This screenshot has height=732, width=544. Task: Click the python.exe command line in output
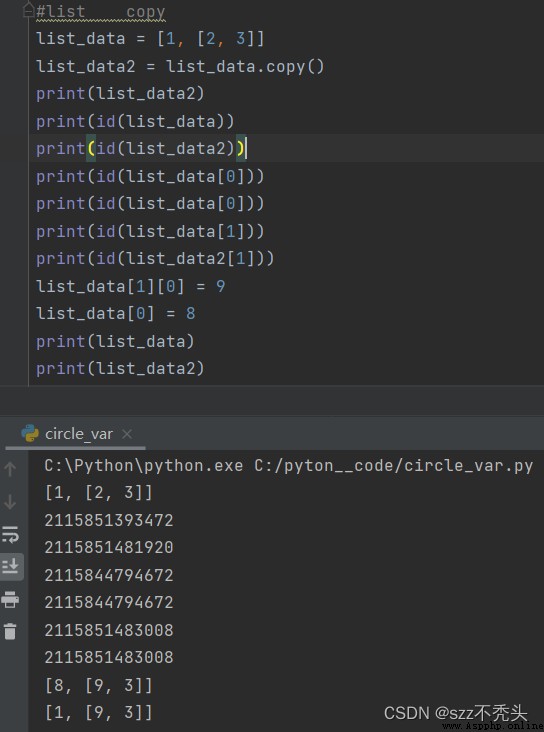289,466
